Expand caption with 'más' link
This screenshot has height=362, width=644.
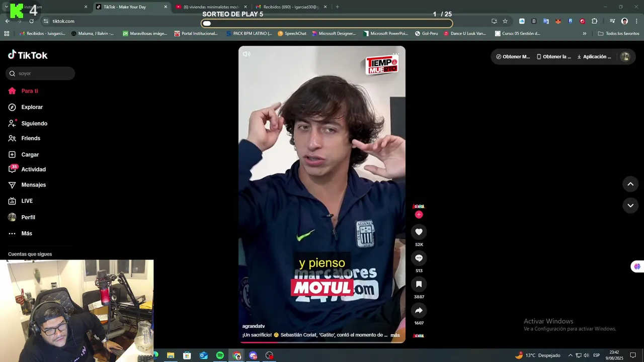pos(395,335)
